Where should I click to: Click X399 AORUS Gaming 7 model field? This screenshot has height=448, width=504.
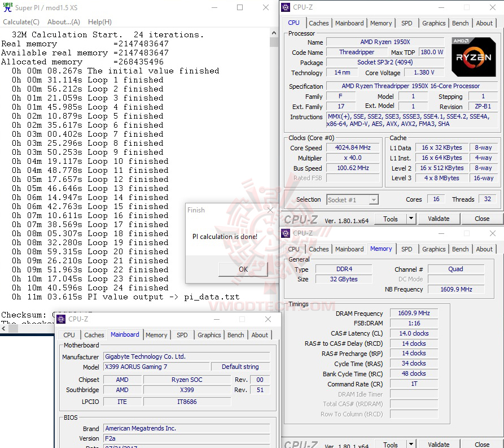coord(156,367)
